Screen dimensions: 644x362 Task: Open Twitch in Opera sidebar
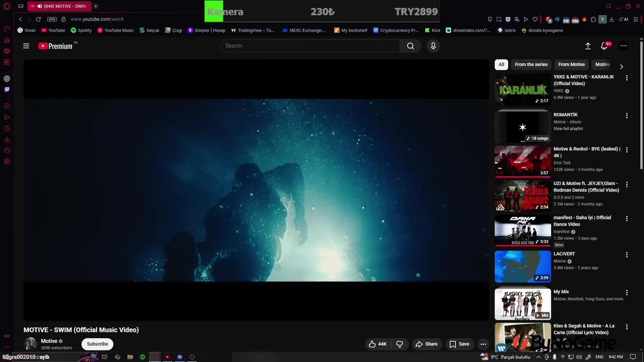(x=7, y=89)
